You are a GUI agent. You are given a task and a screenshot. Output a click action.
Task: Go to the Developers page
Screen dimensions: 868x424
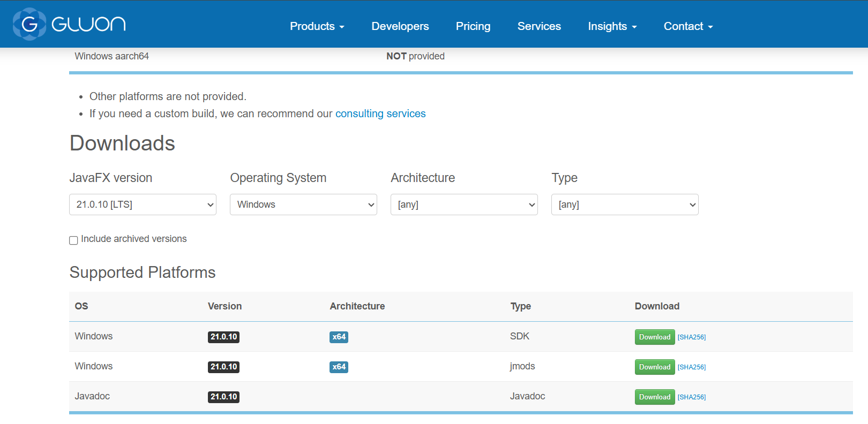pos(400,26)
